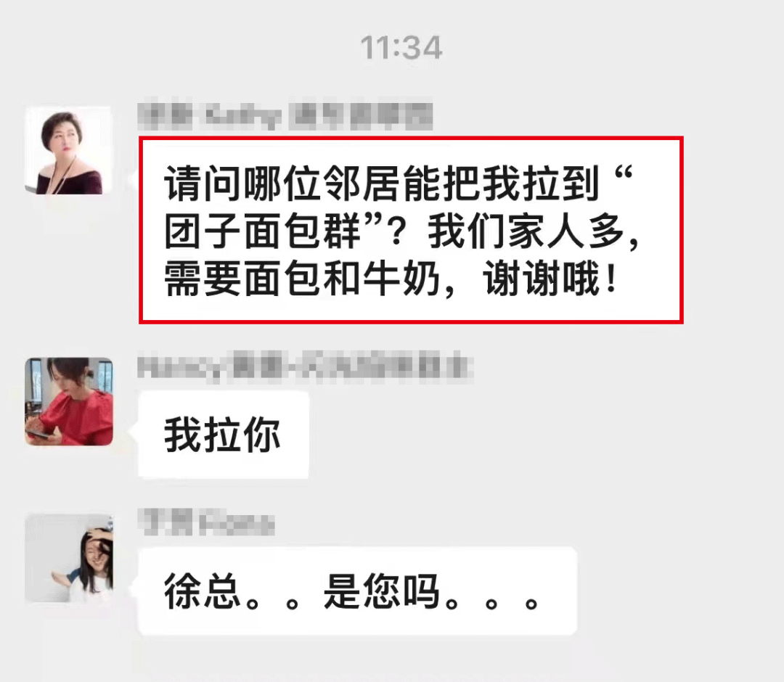
Task: Click the red-outlined message about 团子面包群
Action: (x=411, y=230)
